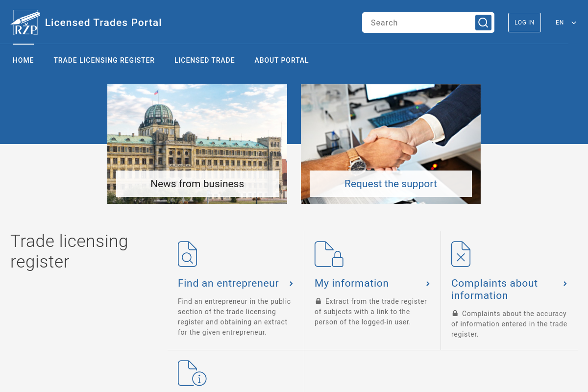Screen dimensions: 588x392
Task: Open the Trade Licensing Register menu
Action: click(104, 60)
